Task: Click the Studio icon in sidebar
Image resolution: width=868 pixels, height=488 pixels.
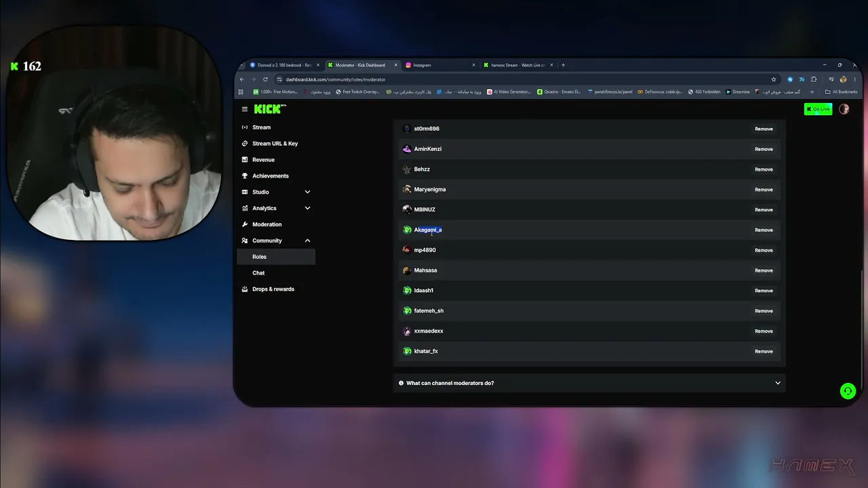Action: (245, 192)
